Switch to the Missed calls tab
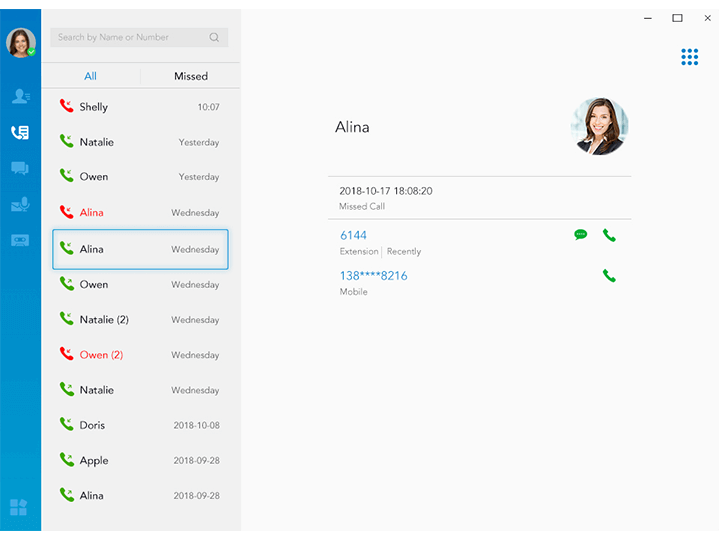Screen dimensions: 719x539 191,76
